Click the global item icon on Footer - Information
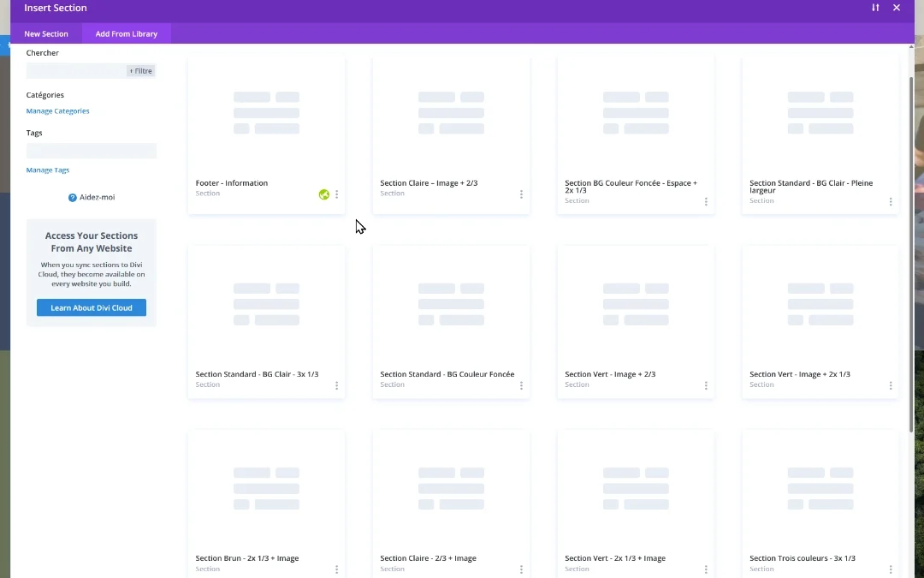This screenshot has height=578, width=924. click(324, 194)
